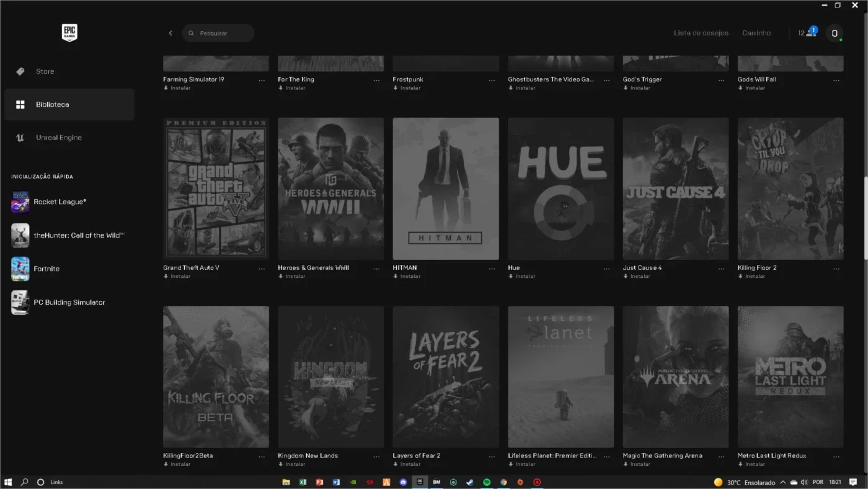Click the Epic Games logo

click(69, 33)
